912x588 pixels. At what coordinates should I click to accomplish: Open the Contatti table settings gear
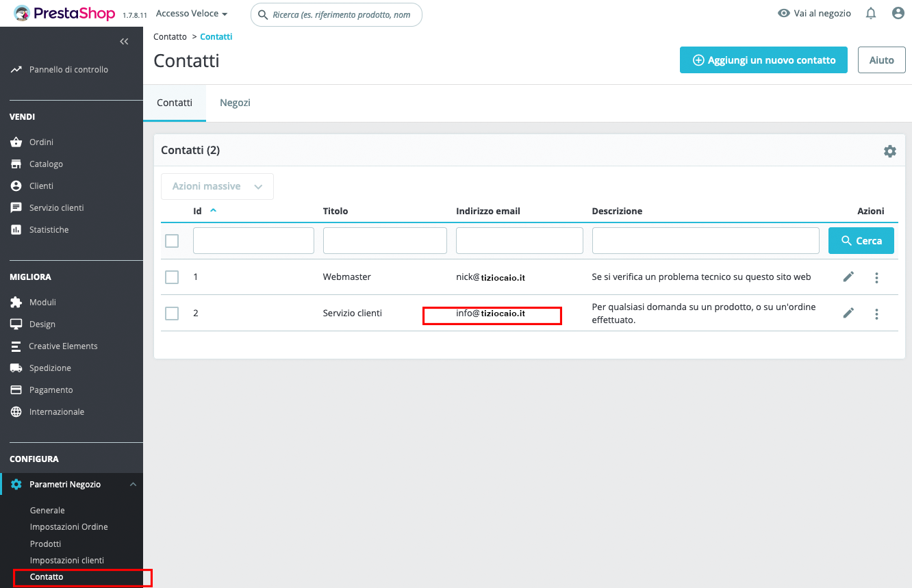click(x=889, y=151)
